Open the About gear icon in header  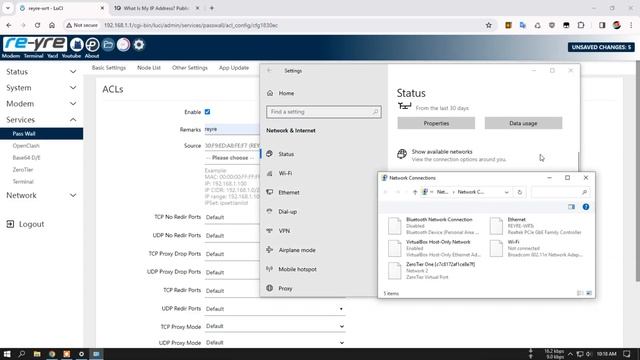point(139,44)
